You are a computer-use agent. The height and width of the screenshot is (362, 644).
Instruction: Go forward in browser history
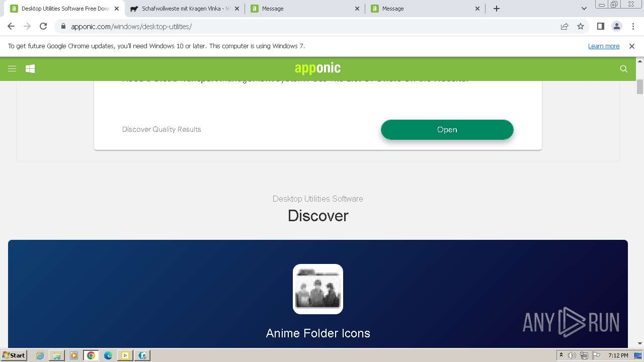[27, 27]
